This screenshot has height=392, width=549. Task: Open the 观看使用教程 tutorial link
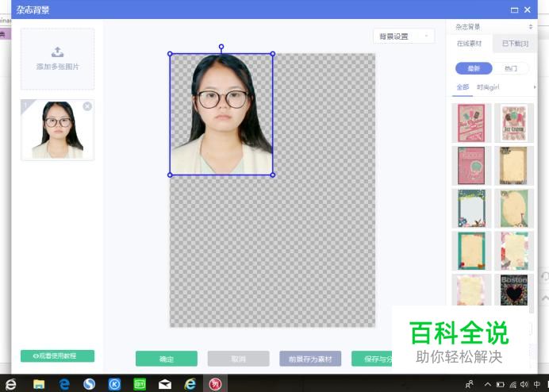click(57, 356)
